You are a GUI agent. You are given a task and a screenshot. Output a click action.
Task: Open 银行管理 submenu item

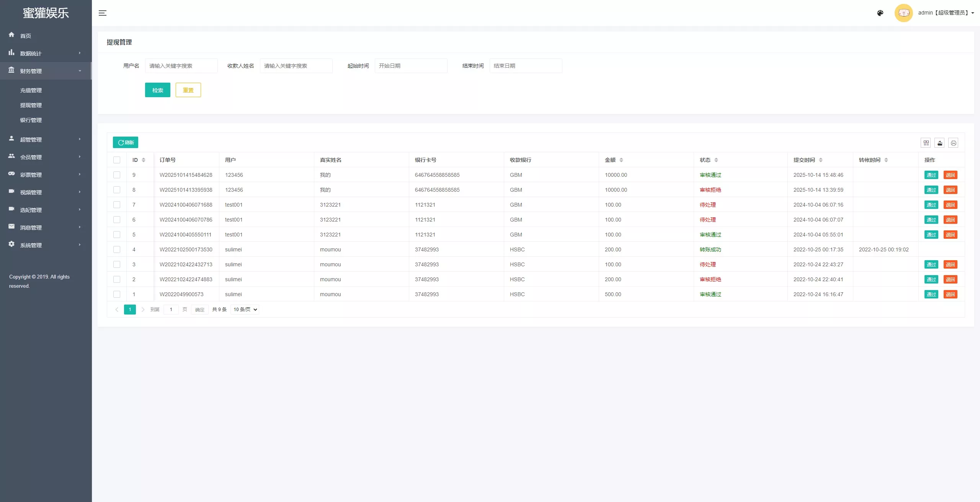point(31,120)
